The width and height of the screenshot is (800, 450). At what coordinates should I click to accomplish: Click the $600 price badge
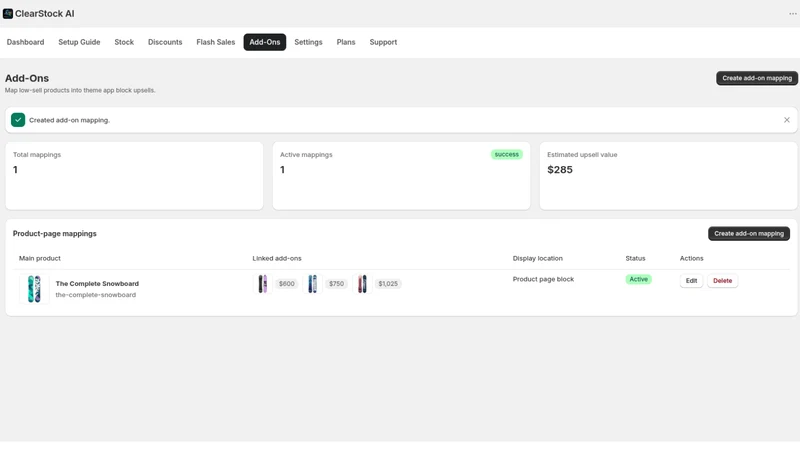tap(287, 284)
